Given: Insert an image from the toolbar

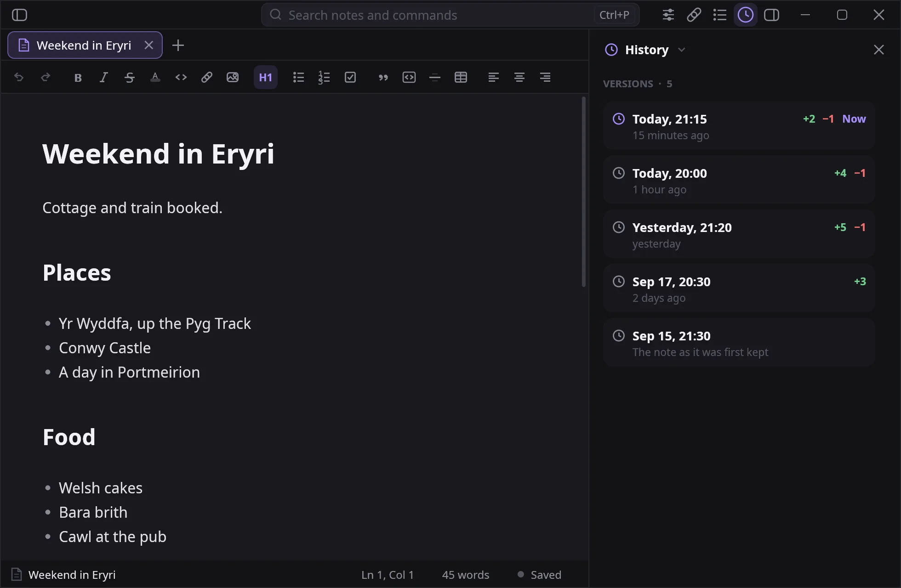Looking at the screenshot, I should pyautogui.click(x=233, y=77).
